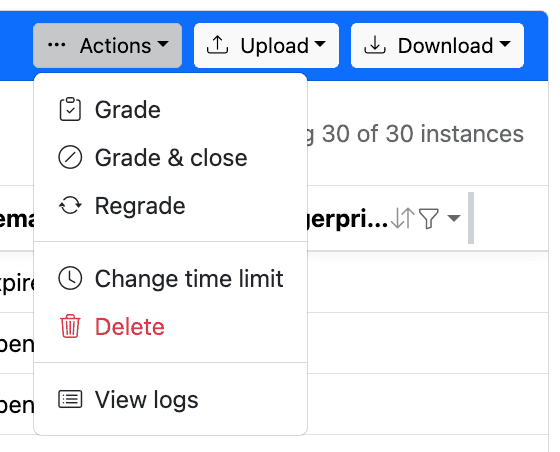Choose Grade & close from menu
This screenshot has width=560, height=452.
[170, 157]
